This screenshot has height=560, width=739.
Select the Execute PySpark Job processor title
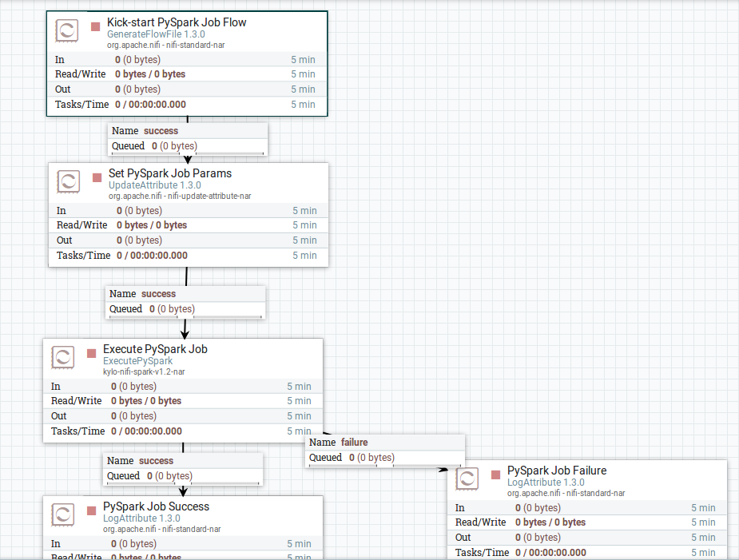tap(155, 349)
